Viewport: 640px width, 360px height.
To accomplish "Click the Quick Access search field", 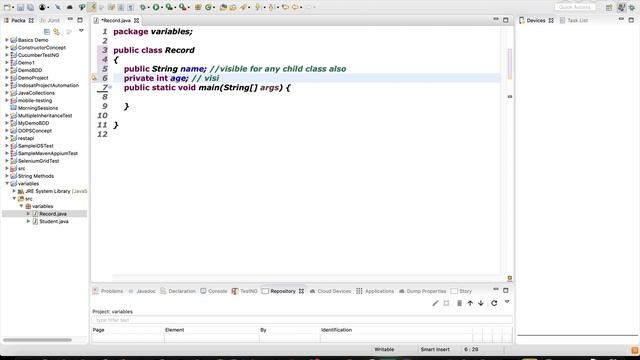I will pyautogui.click(x=575, y=7).
